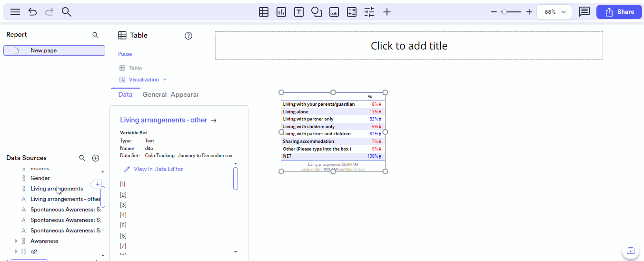Expand the Visualization dropdown
This screenshot has height=261, width=644.
pyautogui.click(x=165, y=80)
